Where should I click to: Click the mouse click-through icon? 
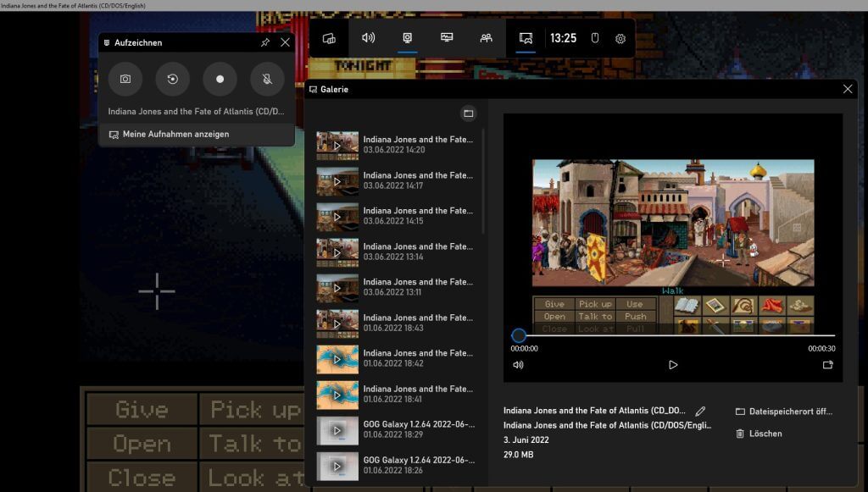595,38
